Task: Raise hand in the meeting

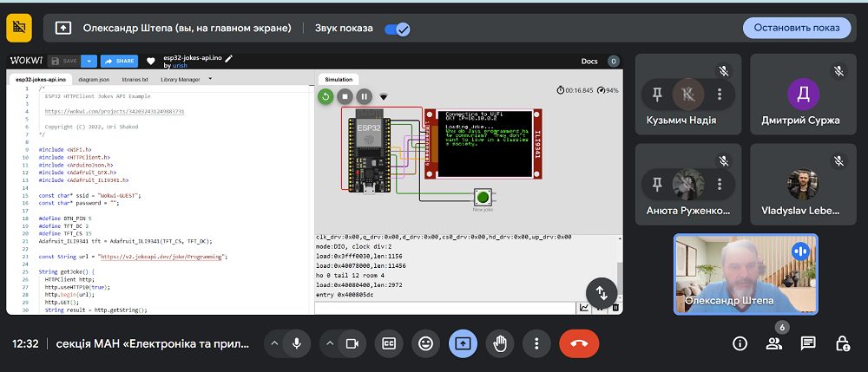Action: click(x=499, y=343)
